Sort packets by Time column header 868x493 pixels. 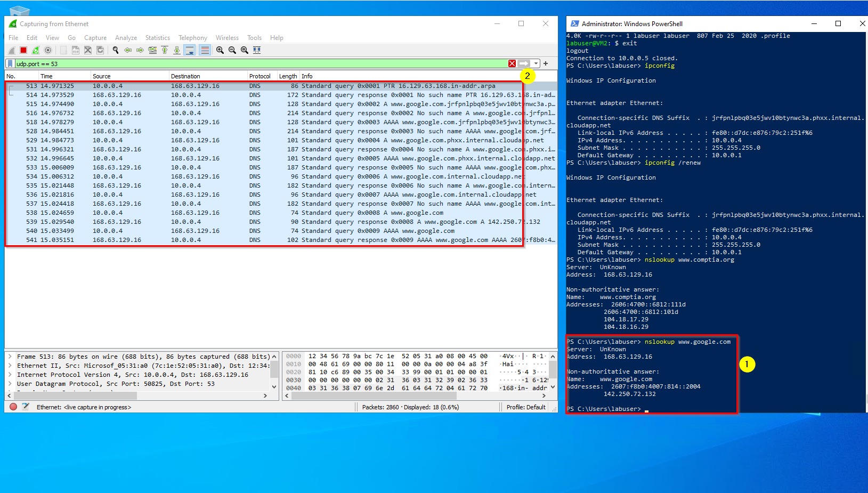(64, 76)
